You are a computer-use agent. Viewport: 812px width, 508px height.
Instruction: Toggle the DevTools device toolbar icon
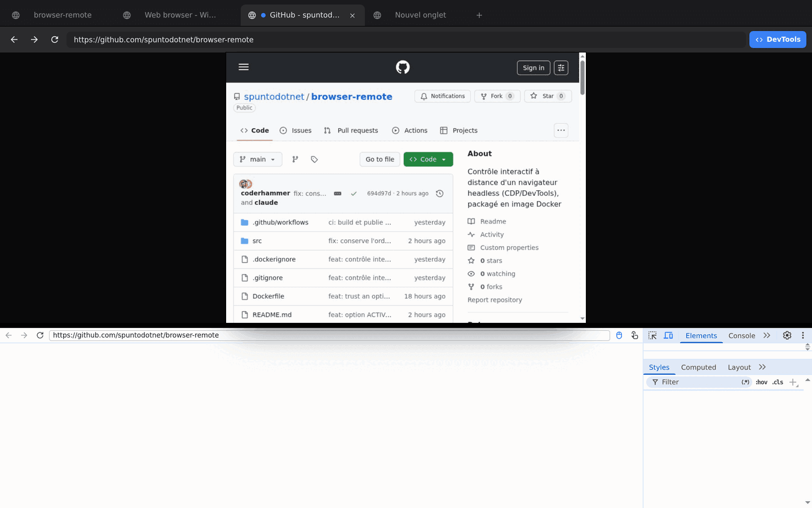(668, 335)
